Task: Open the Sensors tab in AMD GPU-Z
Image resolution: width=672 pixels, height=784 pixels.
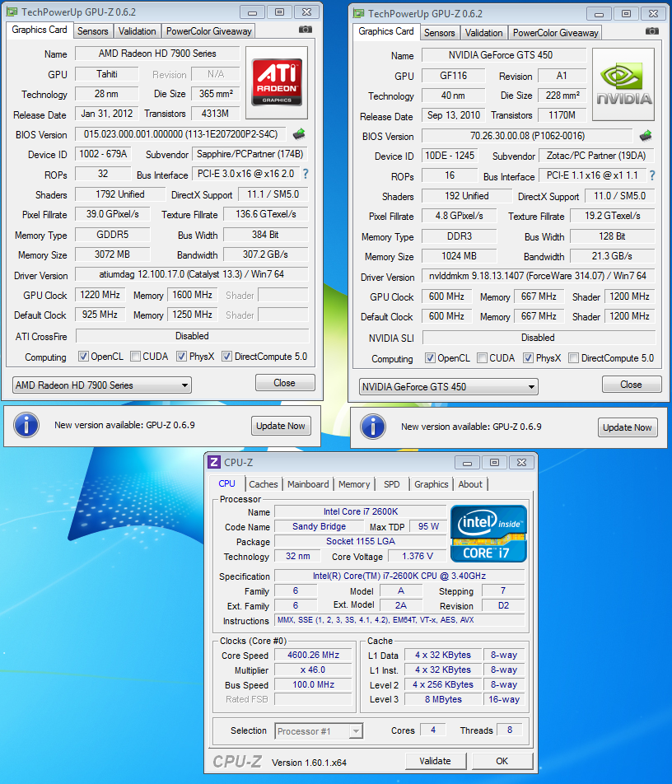Action: click(92, 31)
